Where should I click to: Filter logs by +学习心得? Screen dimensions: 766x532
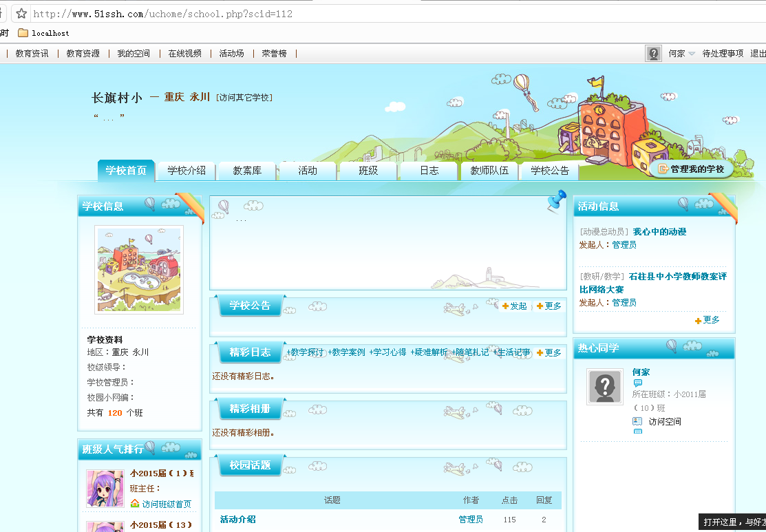[x=387, y=352]
